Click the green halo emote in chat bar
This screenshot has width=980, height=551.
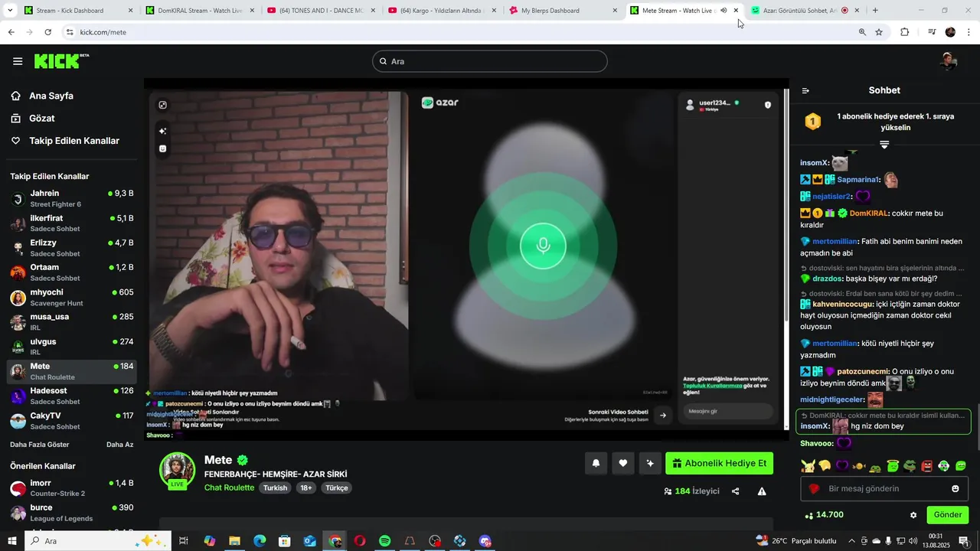point(893,465)
